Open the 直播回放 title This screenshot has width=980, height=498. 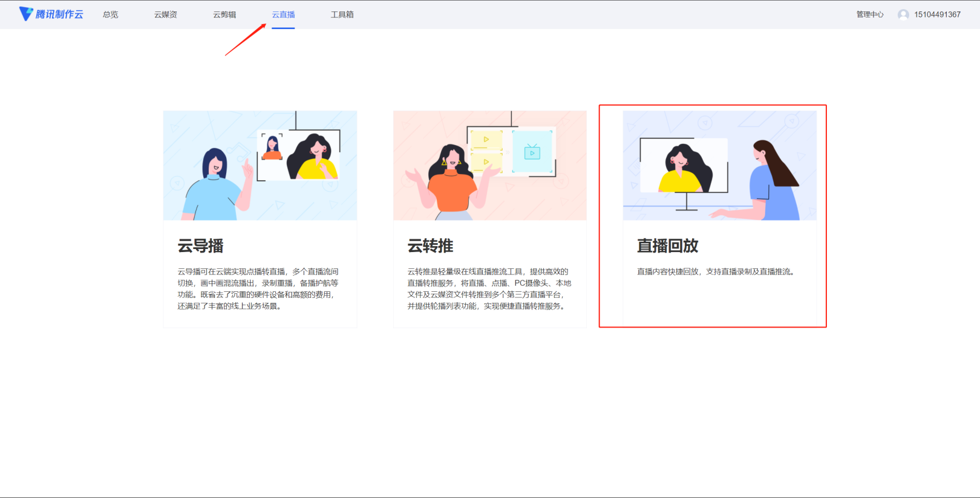[x=667, y=246]
